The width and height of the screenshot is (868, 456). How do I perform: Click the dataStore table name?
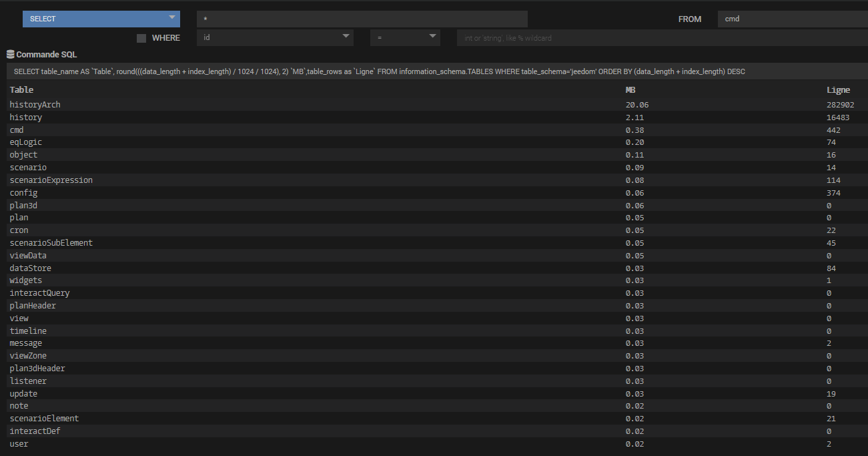[30, 268]
